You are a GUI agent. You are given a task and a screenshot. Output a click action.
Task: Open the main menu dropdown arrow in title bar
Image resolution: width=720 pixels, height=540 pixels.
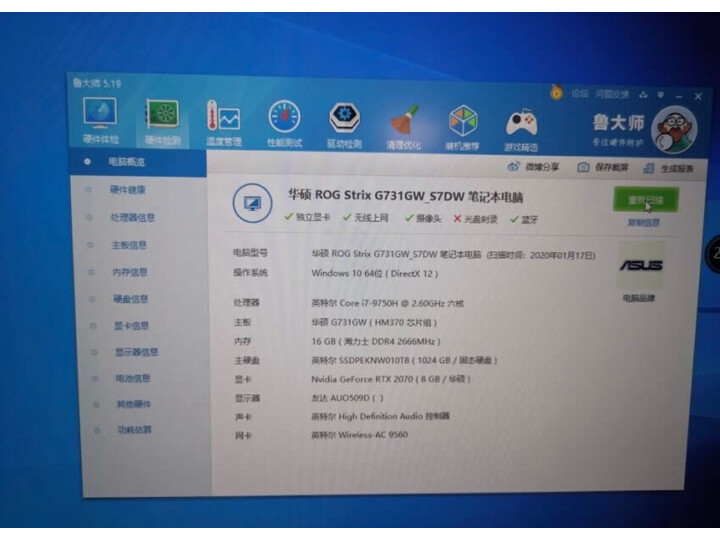pyautogui.click(x=661, y=95)
